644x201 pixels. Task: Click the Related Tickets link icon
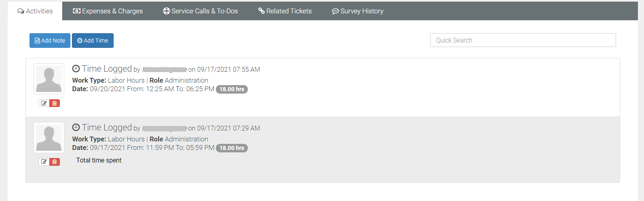(262, 11)
